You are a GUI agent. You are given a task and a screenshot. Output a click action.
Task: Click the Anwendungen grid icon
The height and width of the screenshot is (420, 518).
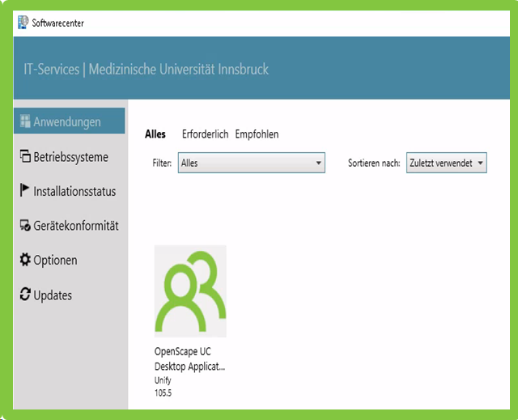(25, 121)
